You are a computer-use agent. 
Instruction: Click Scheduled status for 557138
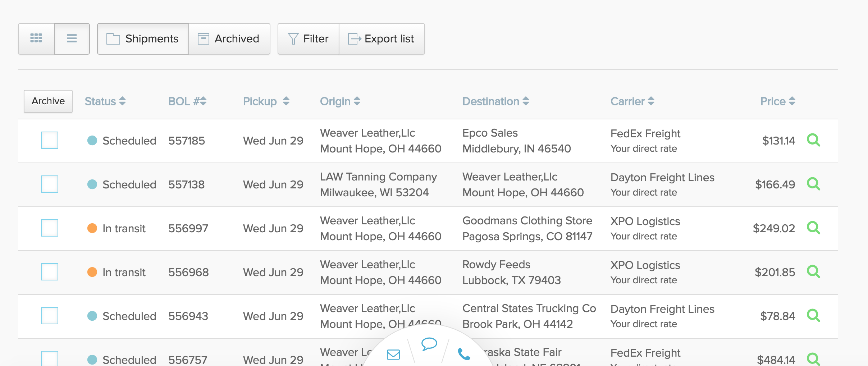tap(129, 184)
